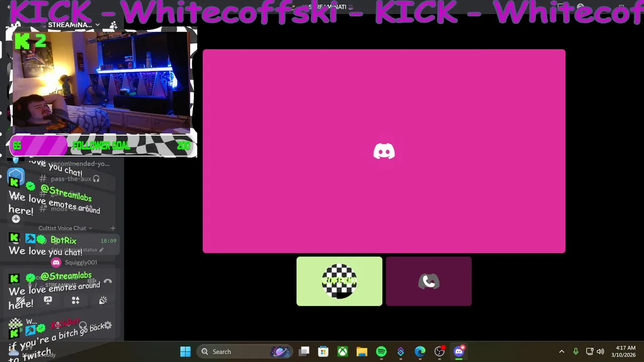This screenshot has height=362, width=644.
Task: Open the network tray icon
Action: (x=590, y=351)
